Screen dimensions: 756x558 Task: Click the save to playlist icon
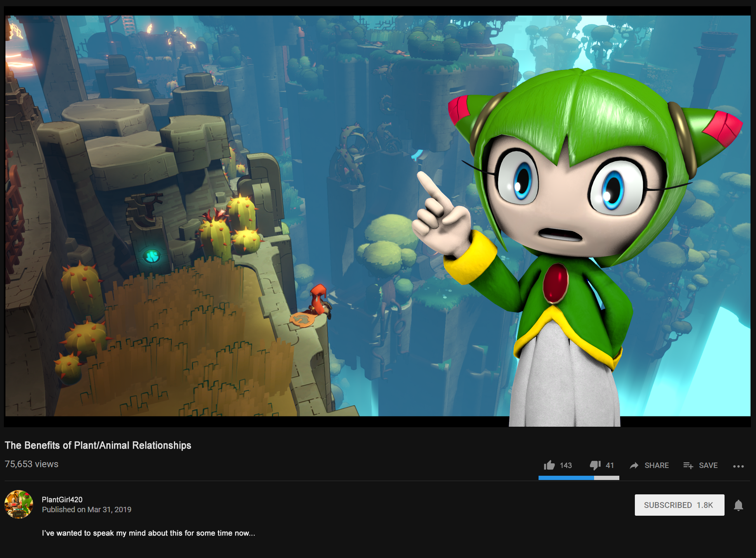[688, 465]
